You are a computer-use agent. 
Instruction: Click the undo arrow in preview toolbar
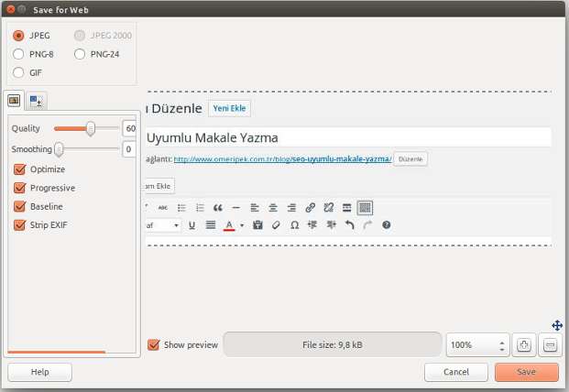click(349, 224)
